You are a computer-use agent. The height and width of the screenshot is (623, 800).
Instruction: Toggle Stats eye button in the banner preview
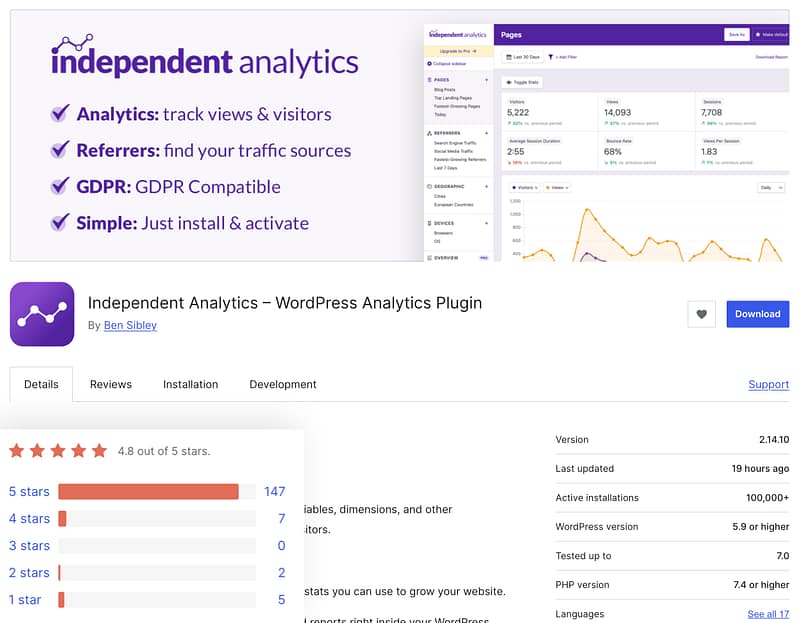click(522, 82)
